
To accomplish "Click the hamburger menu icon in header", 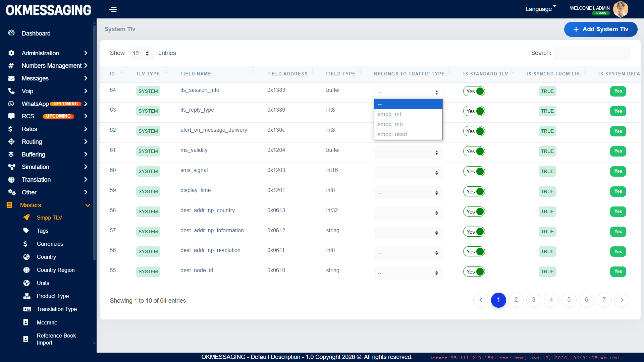I will (x=113, y=9).
